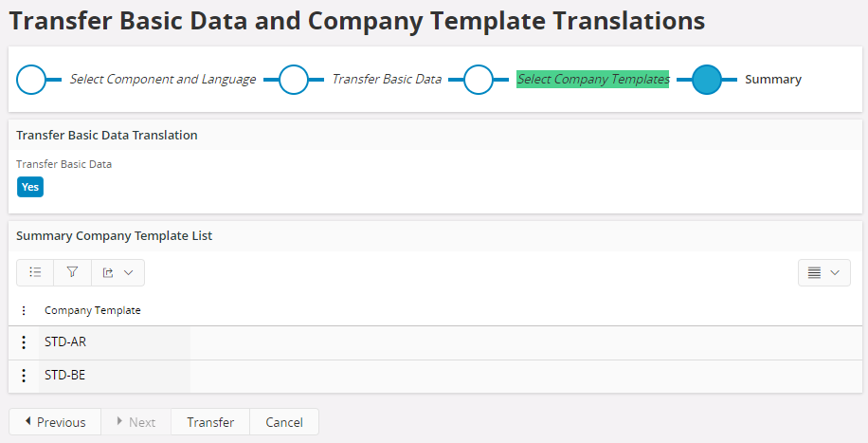Open the filter icon in template list
The image size is (868, 443).
coord(72,272)
